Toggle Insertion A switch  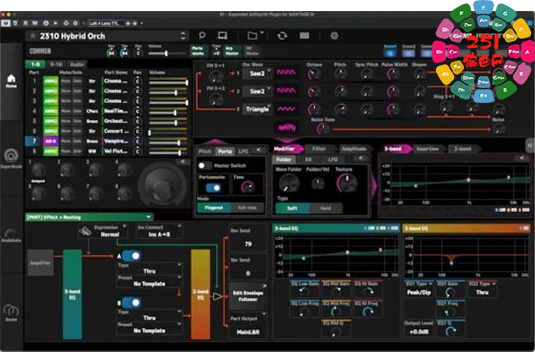click(x=131, y=256)
